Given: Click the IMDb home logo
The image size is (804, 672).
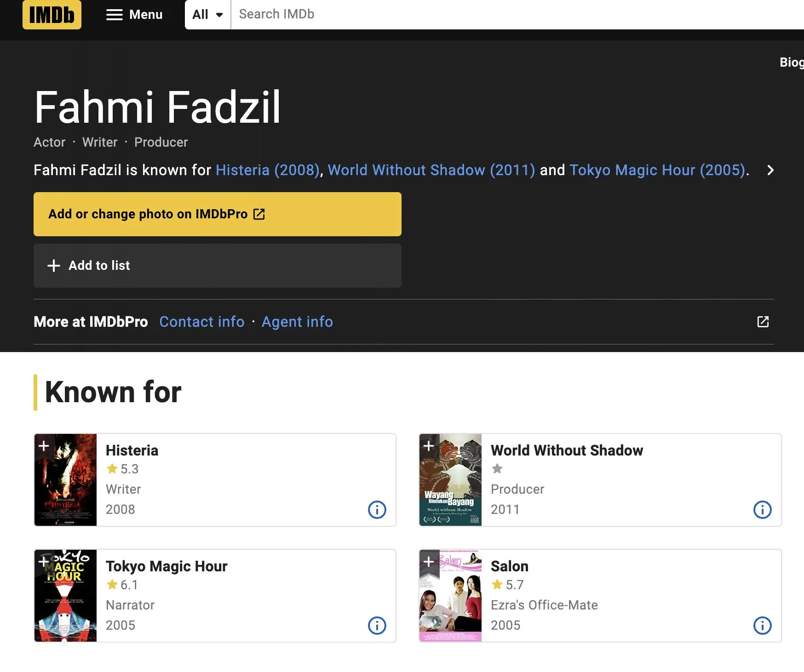Looking at the screenshot, I should [x=52, y=15].
